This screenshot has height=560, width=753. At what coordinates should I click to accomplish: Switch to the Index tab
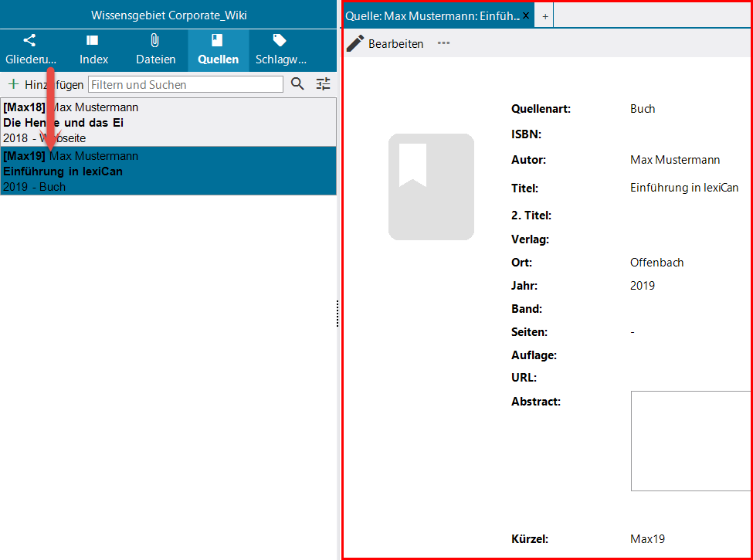(93, 50)
